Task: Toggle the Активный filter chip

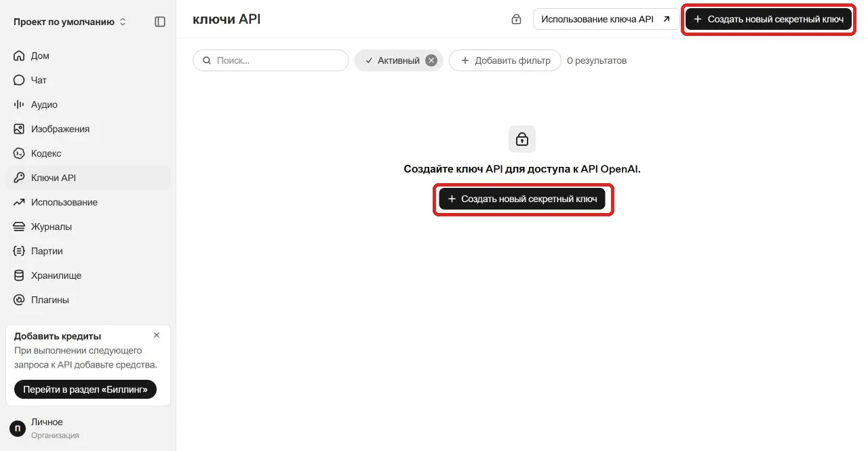Action: click(x=399, y=60)
